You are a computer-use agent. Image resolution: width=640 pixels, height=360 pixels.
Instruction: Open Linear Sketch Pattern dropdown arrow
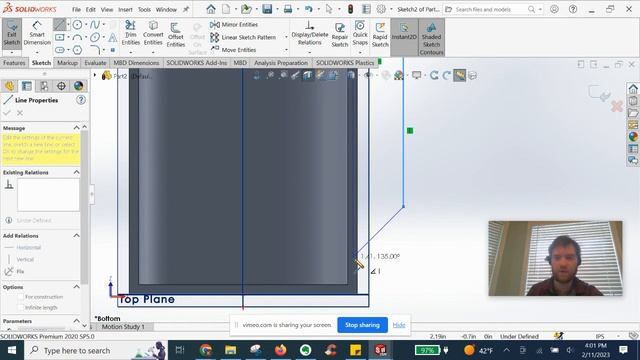click(x=286, y=37)
